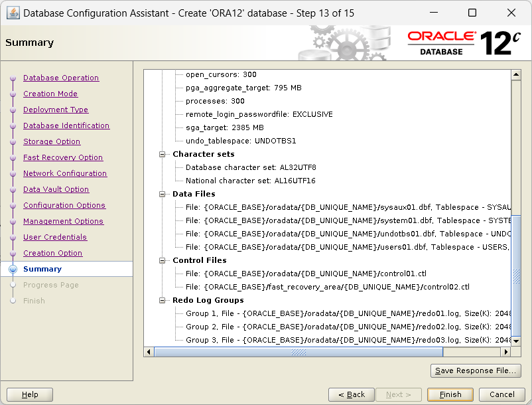
Task: Select the Group 3 redo03.log row
Action: click(348, 340)
